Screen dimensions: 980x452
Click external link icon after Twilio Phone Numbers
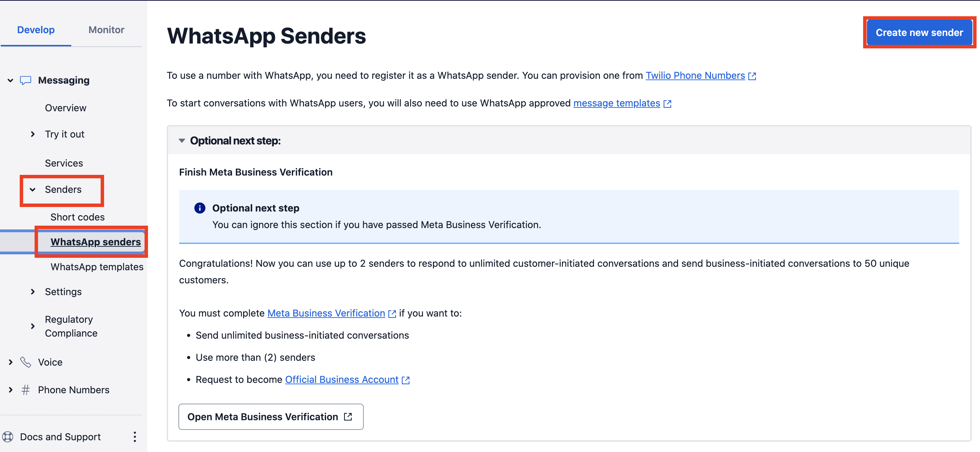pyautogui.click(x=752, y=76)
